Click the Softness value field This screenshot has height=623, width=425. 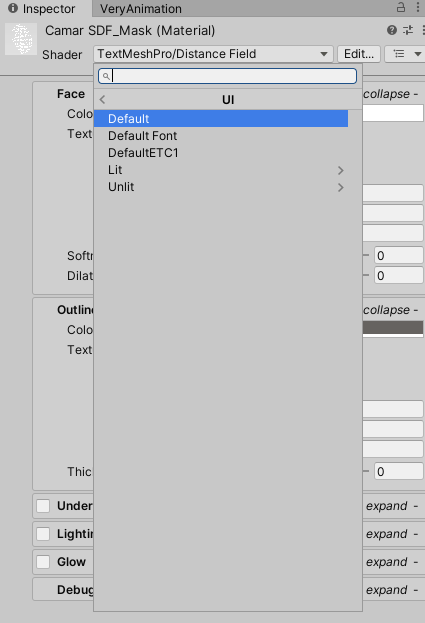pos(398,255)
